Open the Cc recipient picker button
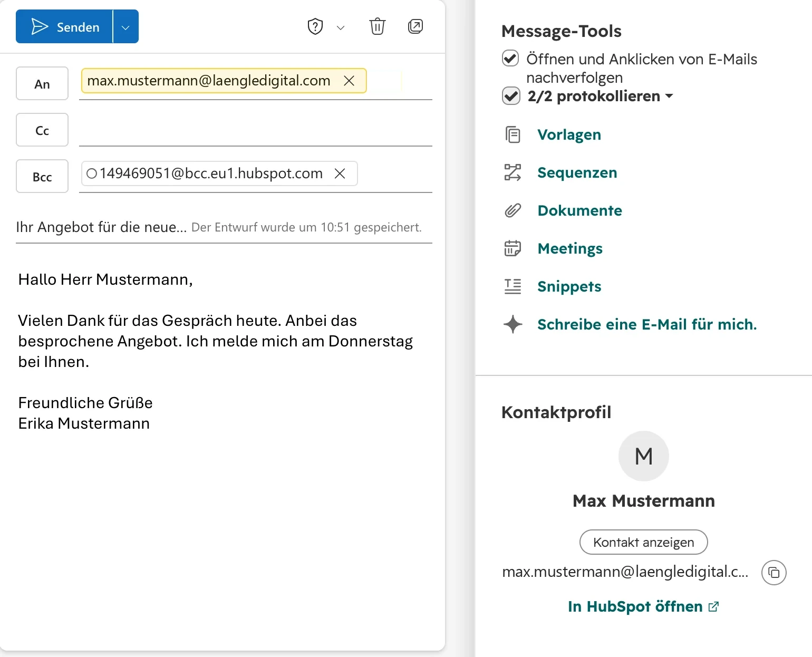812x657 pixels. coord(42,130)
